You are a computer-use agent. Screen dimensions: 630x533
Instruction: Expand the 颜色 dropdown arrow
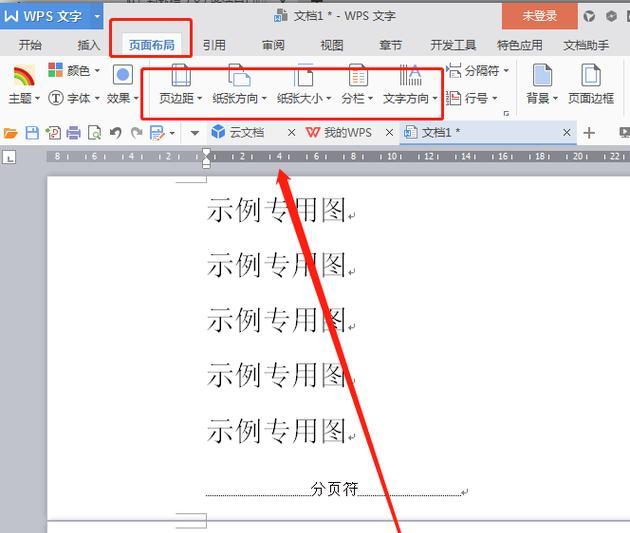(x=97, y=71)
